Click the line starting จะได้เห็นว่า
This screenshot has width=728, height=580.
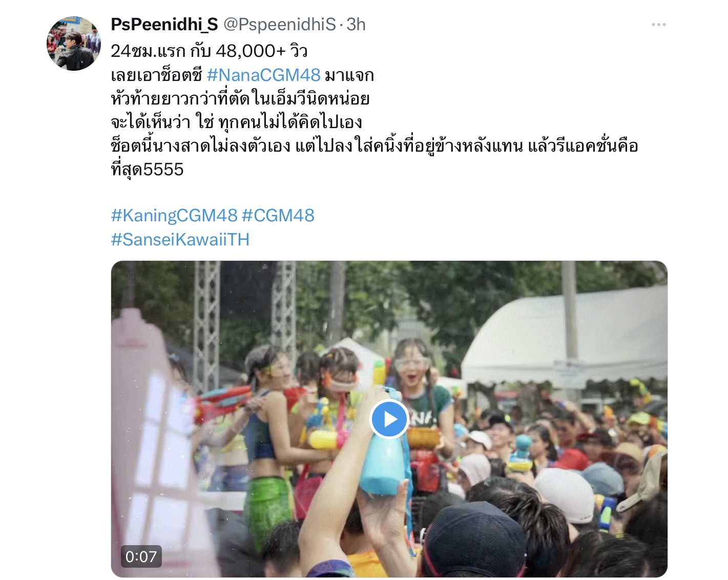coord(237,122)
